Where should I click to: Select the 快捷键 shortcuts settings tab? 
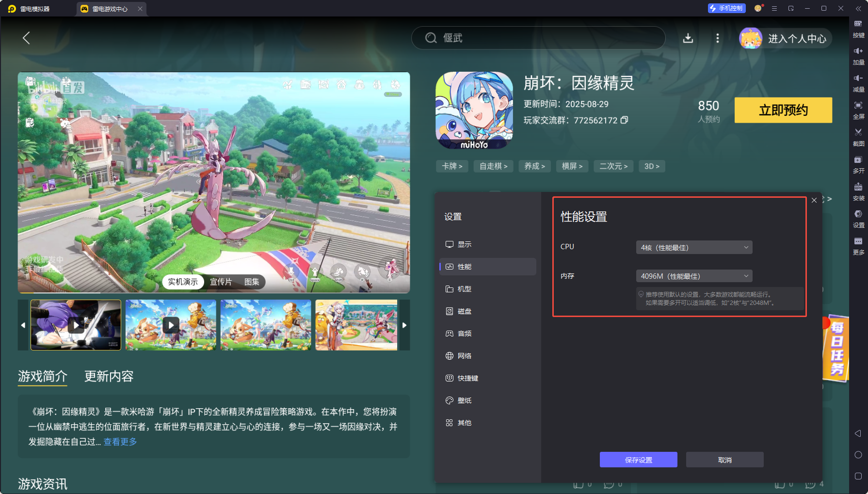488,378
